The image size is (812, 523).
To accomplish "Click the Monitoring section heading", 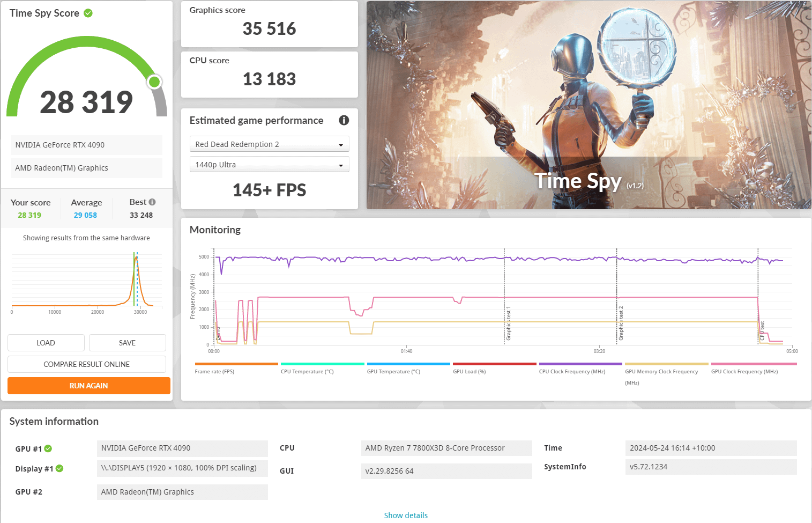I will tap(215, 230).
